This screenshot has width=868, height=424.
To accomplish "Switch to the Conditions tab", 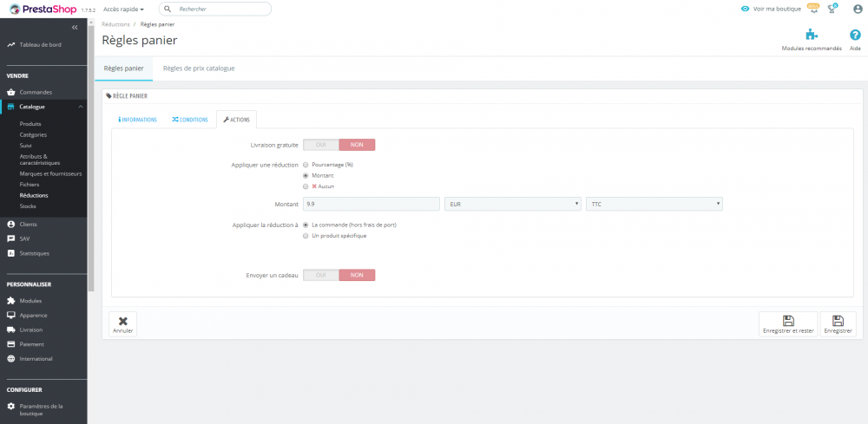I will tap(190, 120).
